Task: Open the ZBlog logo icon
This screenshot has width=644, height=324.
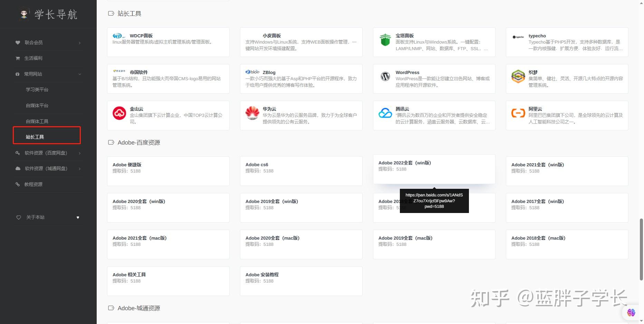Action: coord(252,72)
